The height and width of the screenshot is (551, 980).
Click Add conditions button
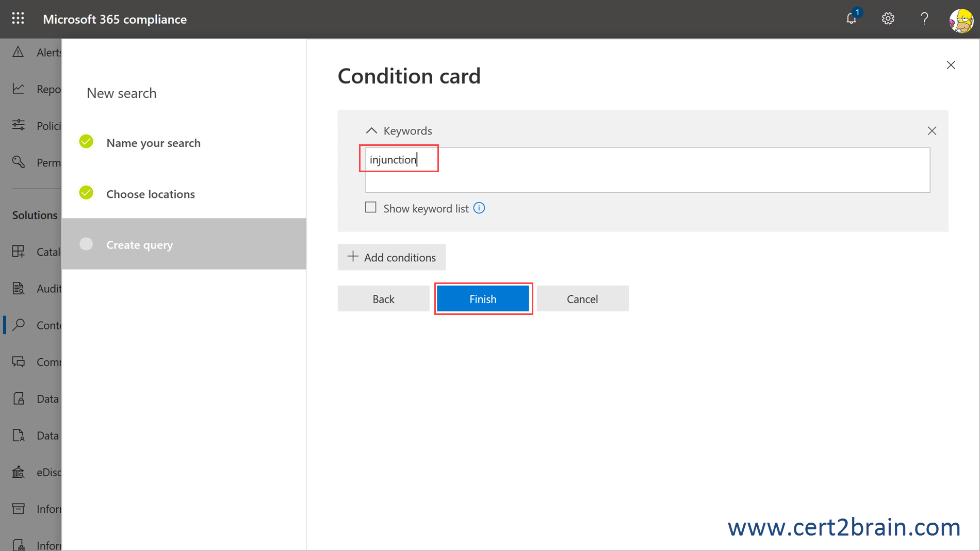coord(391,257)
